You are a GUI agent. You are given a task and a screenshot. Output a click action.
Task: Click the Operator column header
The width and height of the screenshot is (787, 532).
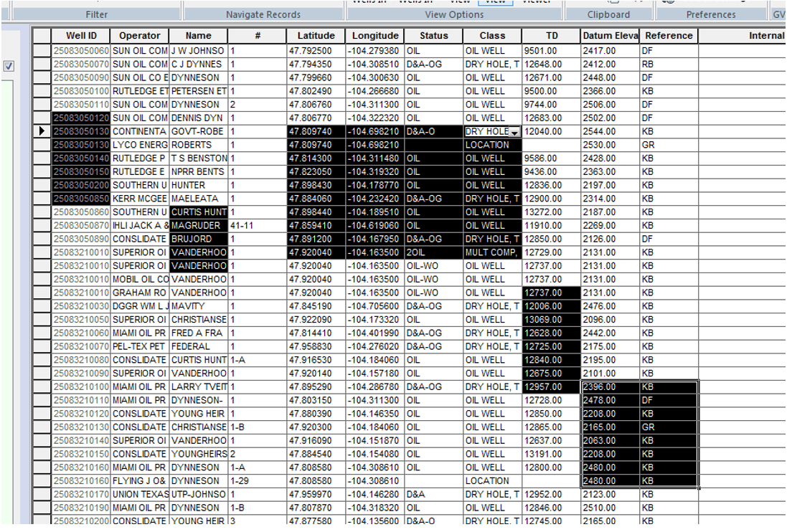click(x=139, y=36)
